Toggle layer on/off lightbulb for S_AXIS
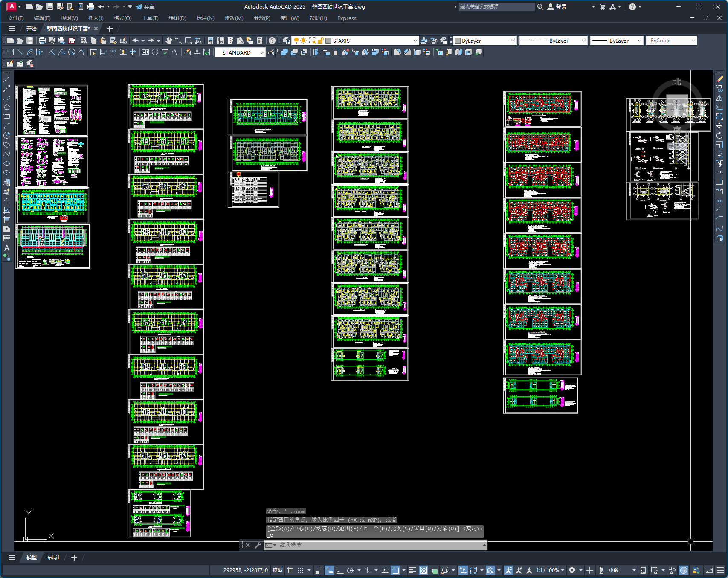This screenshot has width=728, height=578. pyautogui.click(x=296, y=41)
